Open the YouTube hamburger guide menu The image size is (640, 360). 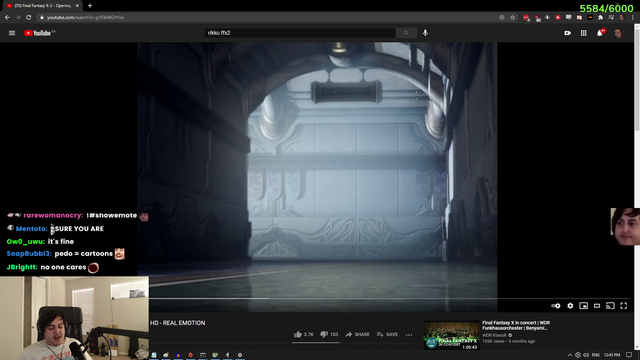coord(12,33)
